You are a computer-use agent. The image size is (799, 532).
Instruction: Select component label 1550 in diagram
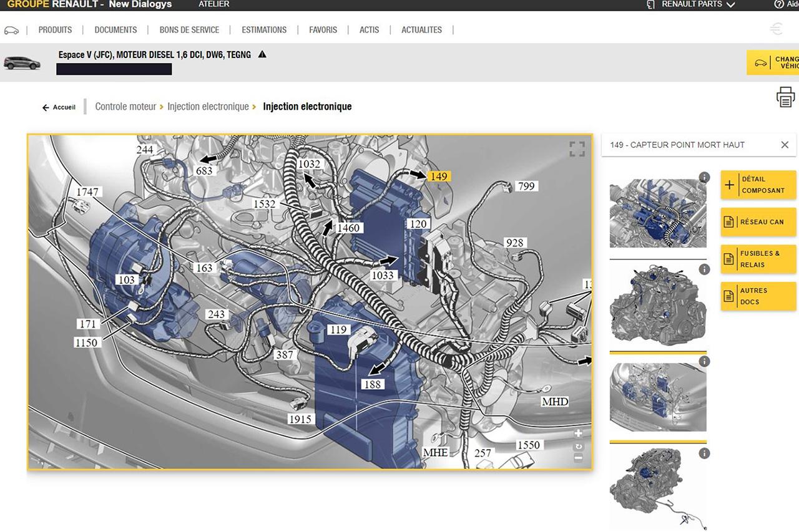pyautogui.click(x=528, y=445)
